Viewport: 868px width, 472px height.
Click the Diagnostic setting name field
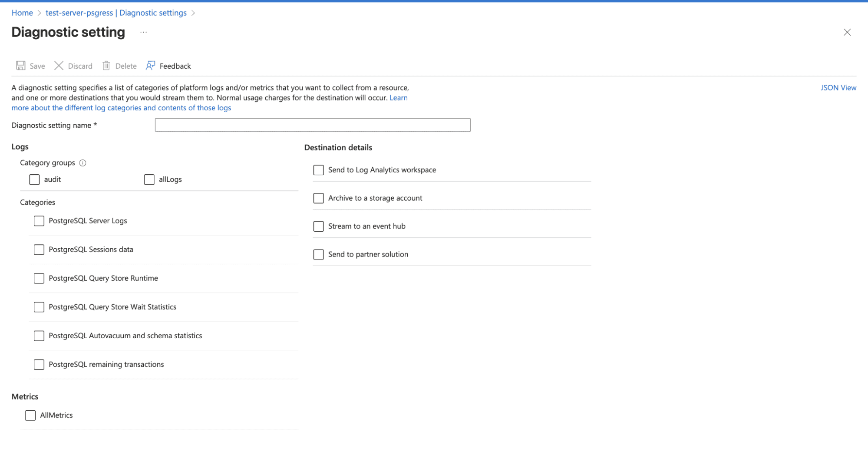(x=312, y=125)
